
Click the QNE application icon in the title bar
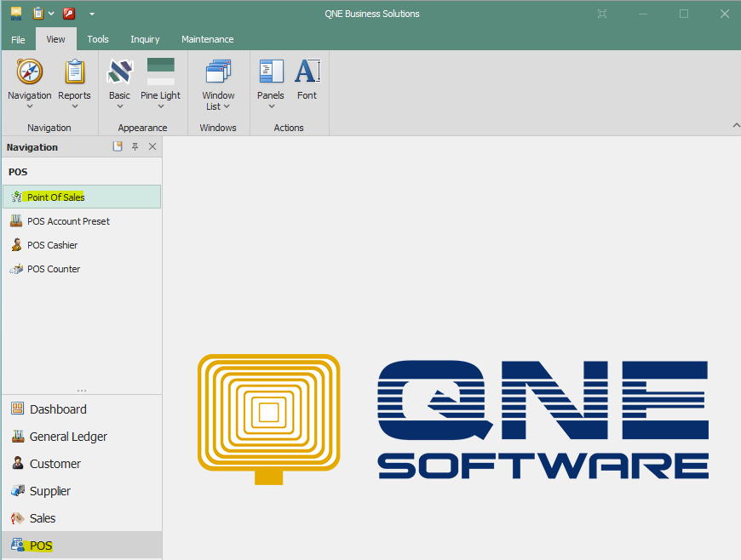point(16,14)
